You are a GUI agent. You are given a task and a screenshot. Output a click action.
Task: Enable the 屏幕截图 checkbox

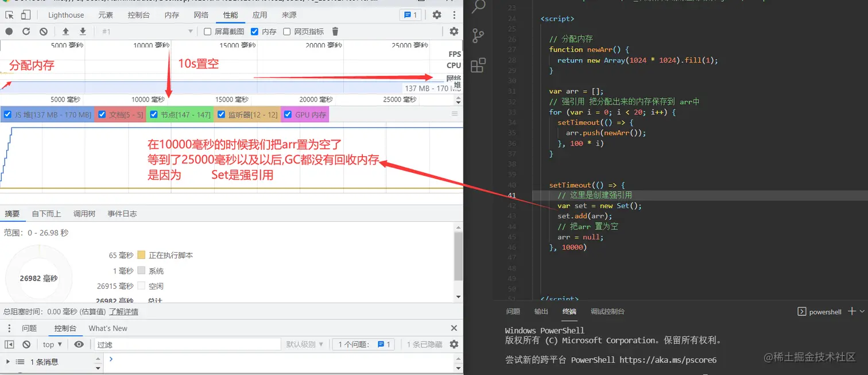click(x=208, y=32)
